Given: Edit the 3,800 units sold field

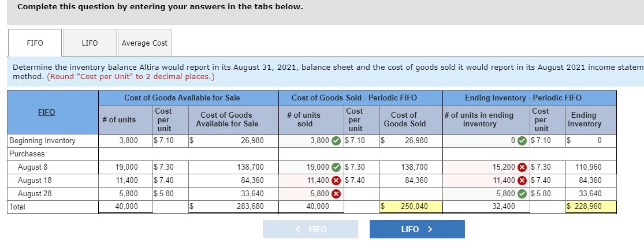Looking at the screenshot, I should [x=311, y=141].
